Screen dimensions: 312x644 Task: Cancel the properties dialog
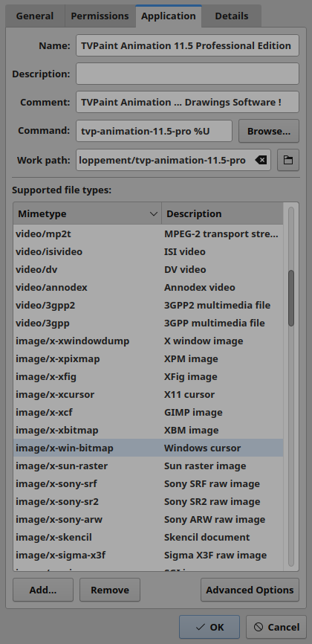[x=276, y=627]
